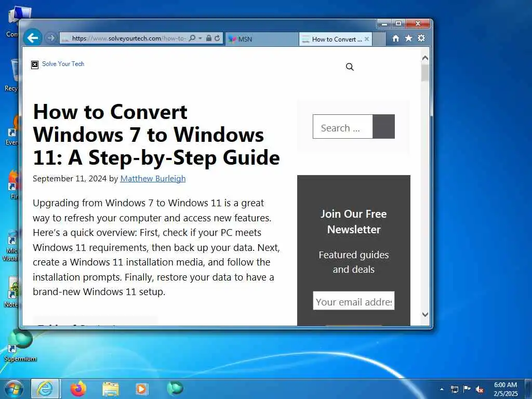This screenshot has height=399, width=532.
Task: Go to the browser Home page icon
Action: point(395,38)
